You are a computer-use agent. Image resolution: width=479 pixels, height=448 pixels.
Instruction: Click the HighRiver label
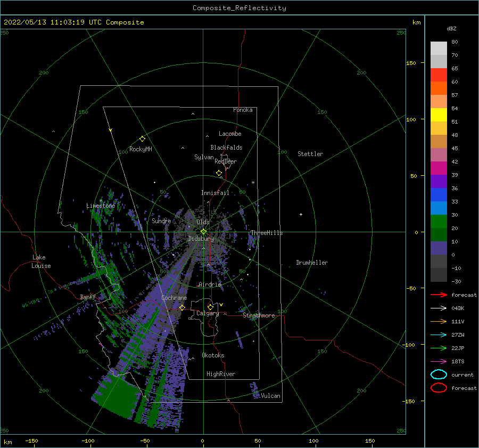pyautogui.click(x=220, y=374)
